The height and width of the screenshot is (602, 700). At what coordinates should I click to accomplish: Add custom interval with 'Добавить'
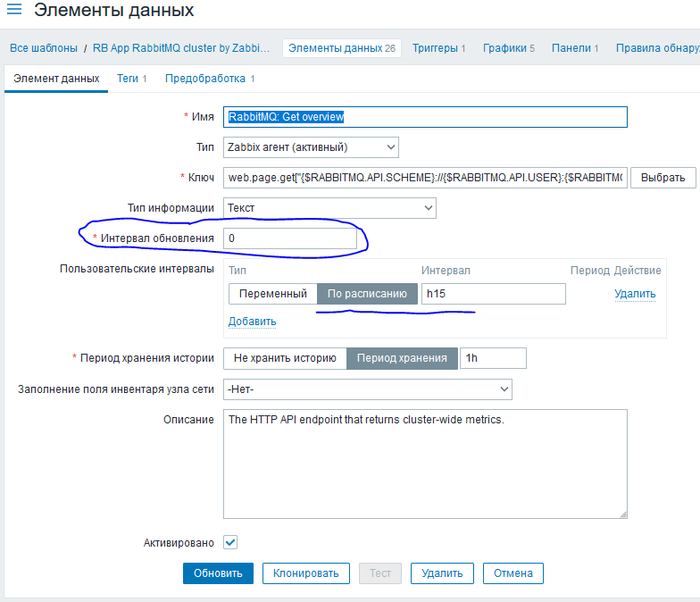[252, 322]
